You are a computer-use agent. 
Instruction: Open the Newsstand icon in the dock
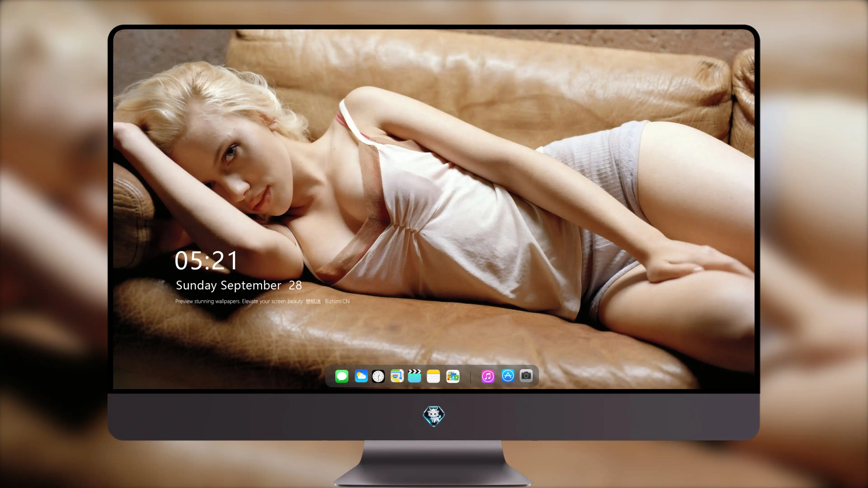453,376
